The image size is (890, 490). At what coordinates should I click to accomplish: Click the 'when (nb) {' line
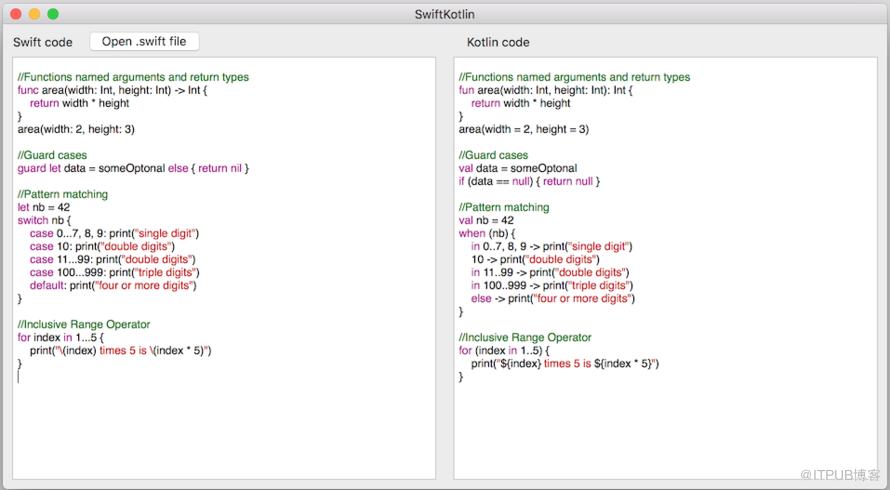(x=487, y=233)
